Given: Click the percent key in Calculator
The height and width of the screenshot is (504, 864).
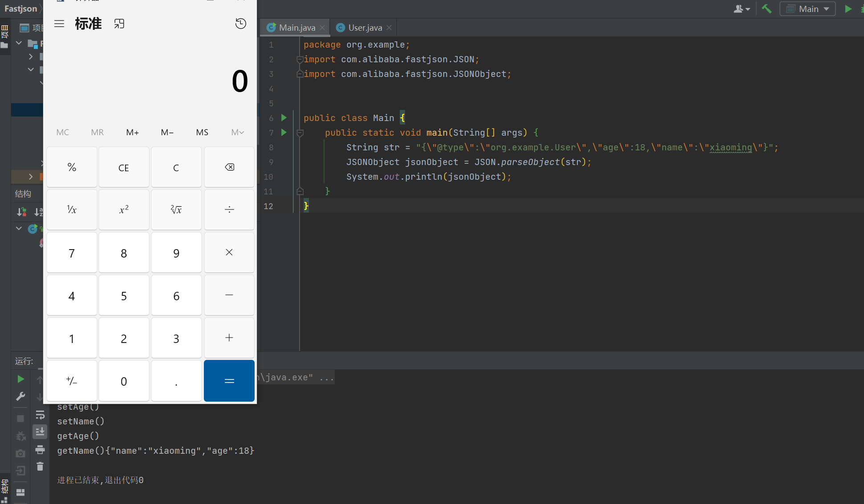Looking at the screenshot, I should point(72,167).
